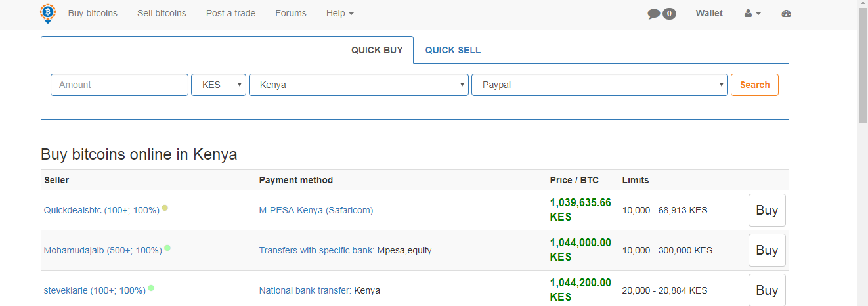868x306 pixels.
Task: Open Mohamudajaib seller profile link
Action: pos(103,250)
